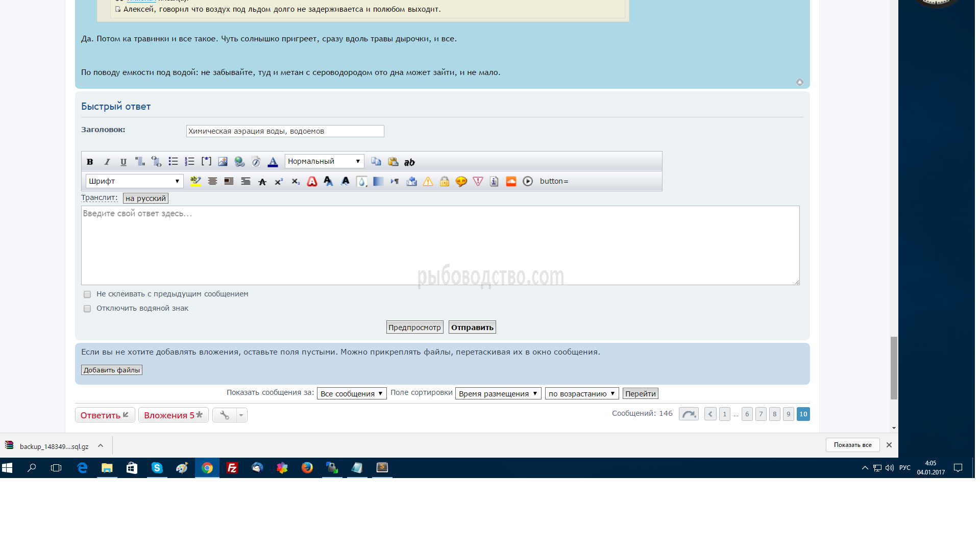Check 'Отключить водяной знак' option
Image resolution: width=980 pixels, height=551 pixels.
point(87,309)
